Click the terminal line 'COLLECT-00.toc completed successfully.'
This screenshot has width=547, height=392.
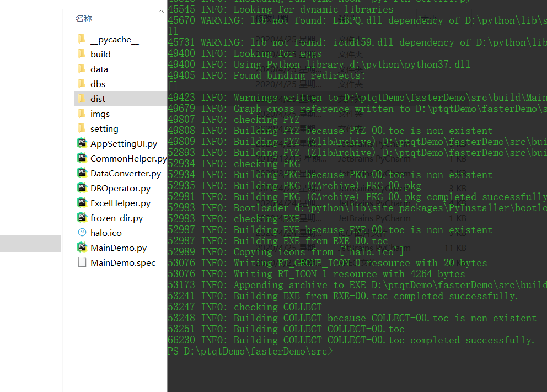click(351, 340)
